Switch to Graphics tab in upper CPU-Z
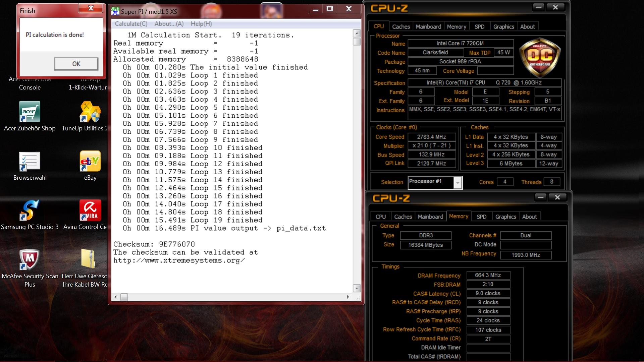This screenshot has height=362, width=644. coord(503,26)
